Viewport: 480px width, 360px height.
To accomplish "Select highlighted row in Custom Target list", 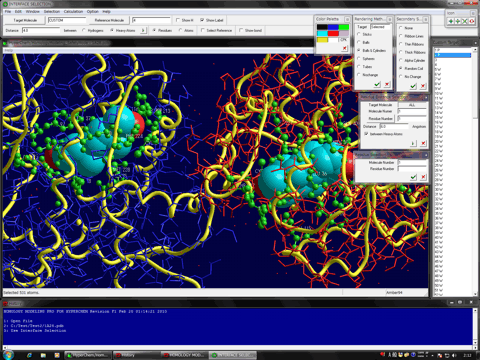I will 453,55.
